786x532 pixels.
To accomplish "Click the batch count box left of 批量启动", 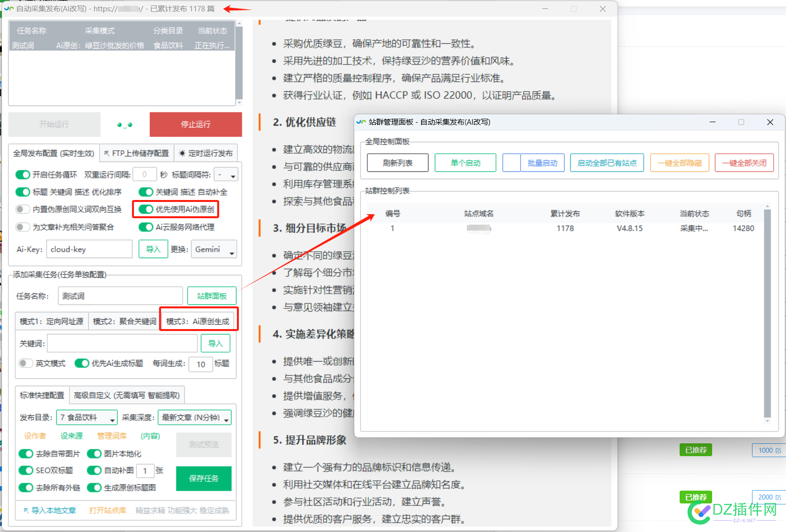I will click(x=512, y=163).
